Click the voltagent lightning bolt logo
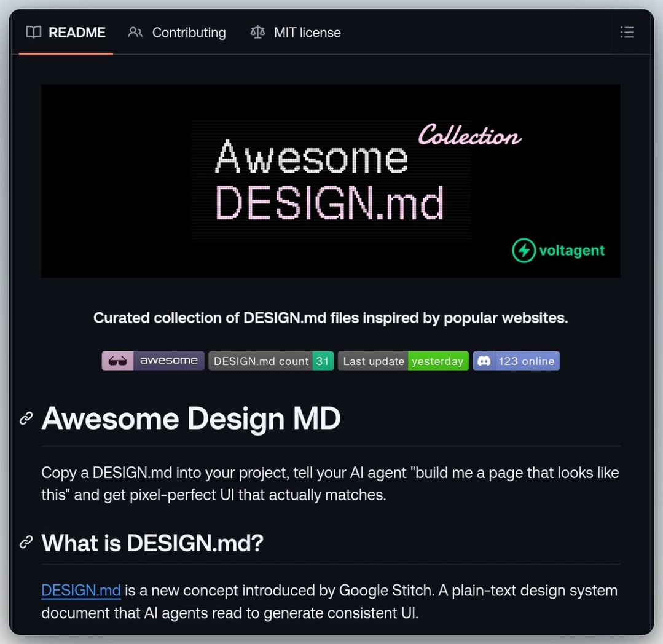The image size is (663, 644). pyautogui.click(x=524, y=250)
